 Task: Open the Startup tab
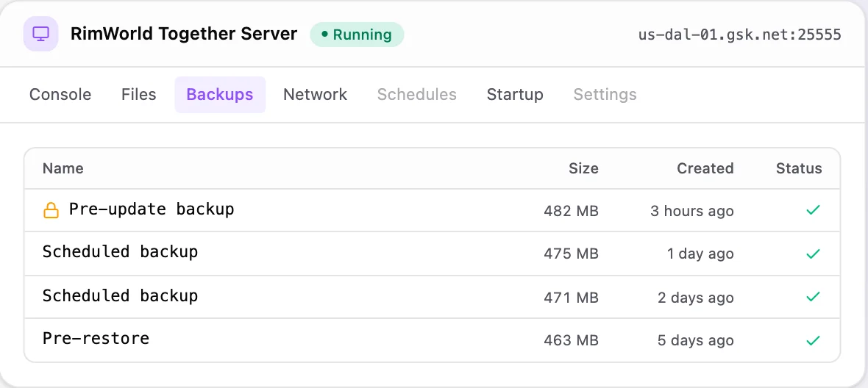pyautogui.click(x=515, y=95)
